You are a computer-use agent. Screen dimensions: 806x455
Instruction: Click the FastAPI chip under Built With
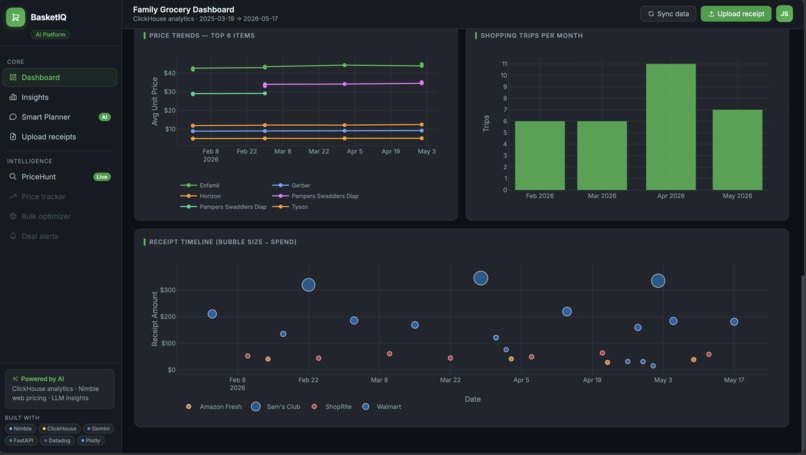coord(21,441)
